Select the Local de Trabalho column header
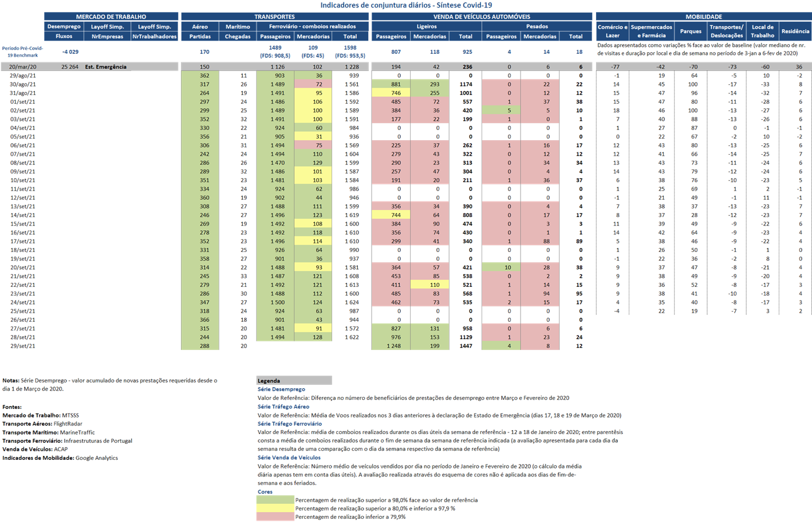Image resolution: width=812 pixels, height=524 pixels. click(x=762, y=31)
